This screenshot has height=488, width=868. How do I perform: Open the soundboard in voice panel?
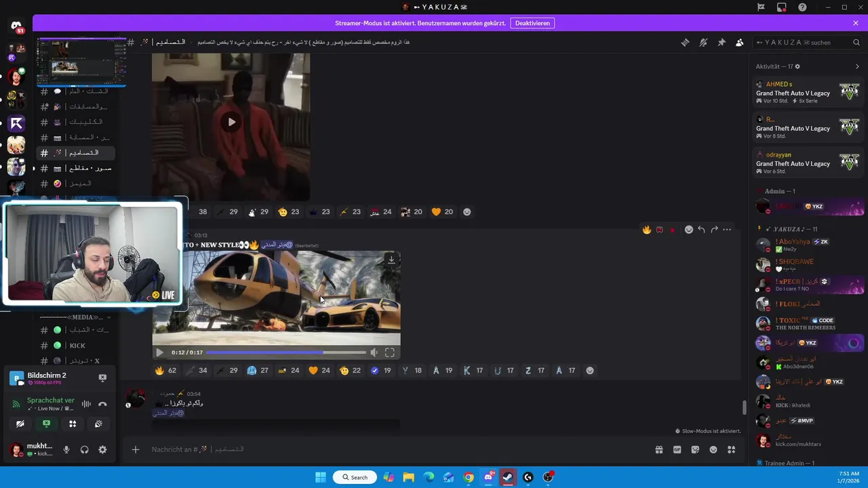click(x=98, y=424)
